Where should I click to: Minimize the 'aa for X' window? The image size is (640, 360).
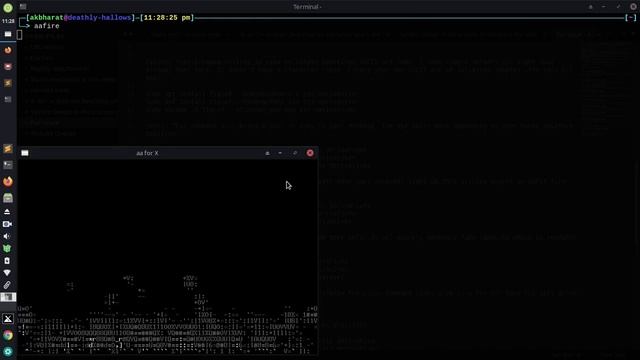280,153
